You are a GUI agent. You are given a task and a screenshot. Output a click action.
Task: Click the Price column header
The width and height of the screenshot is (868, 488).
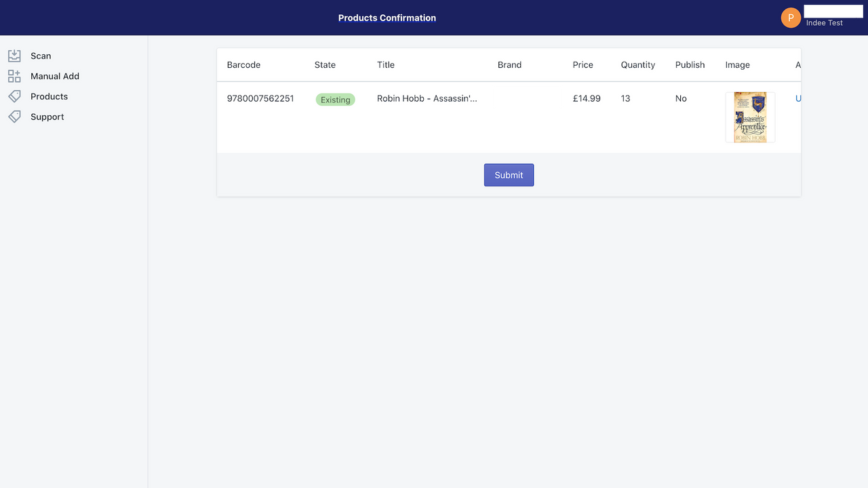tap(583, 64)
